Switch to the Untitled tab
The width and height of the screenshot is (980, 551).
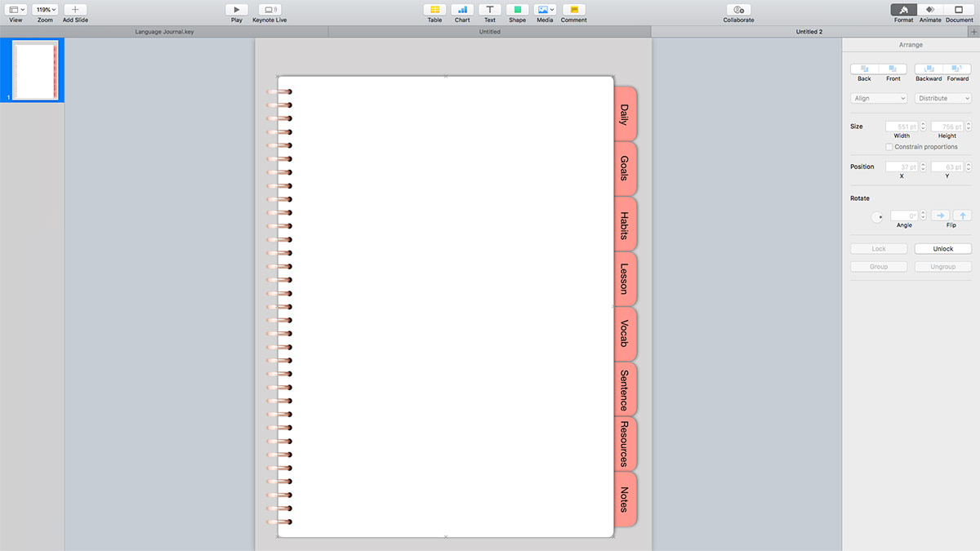click(x=490, y=32)
